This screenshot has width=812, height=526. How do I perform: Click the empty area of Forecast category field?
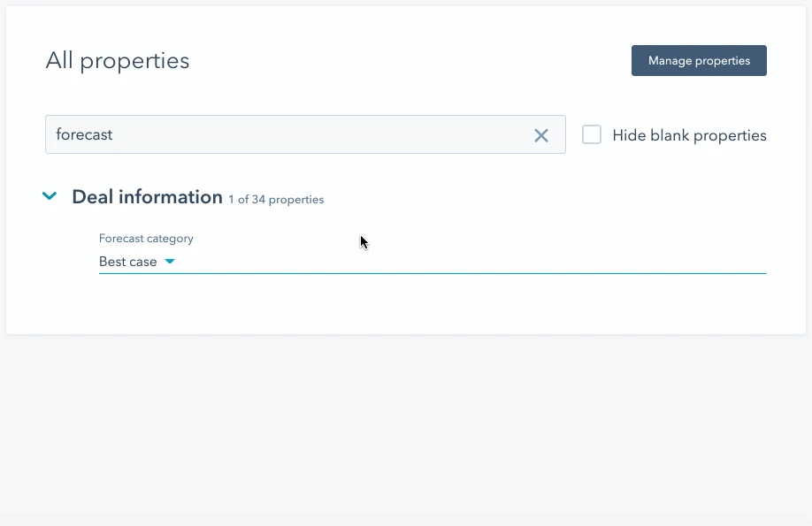469,262
